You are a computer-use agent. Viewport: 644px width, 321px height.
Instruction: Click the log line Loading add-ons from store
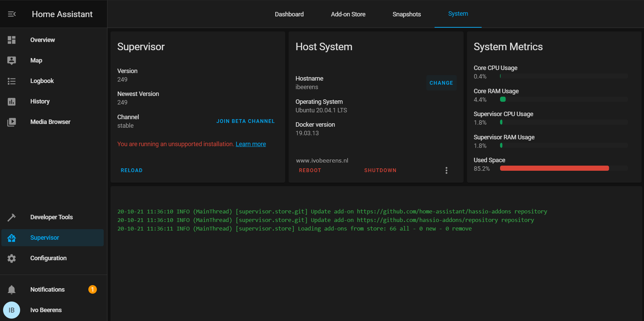coord(294,229)
